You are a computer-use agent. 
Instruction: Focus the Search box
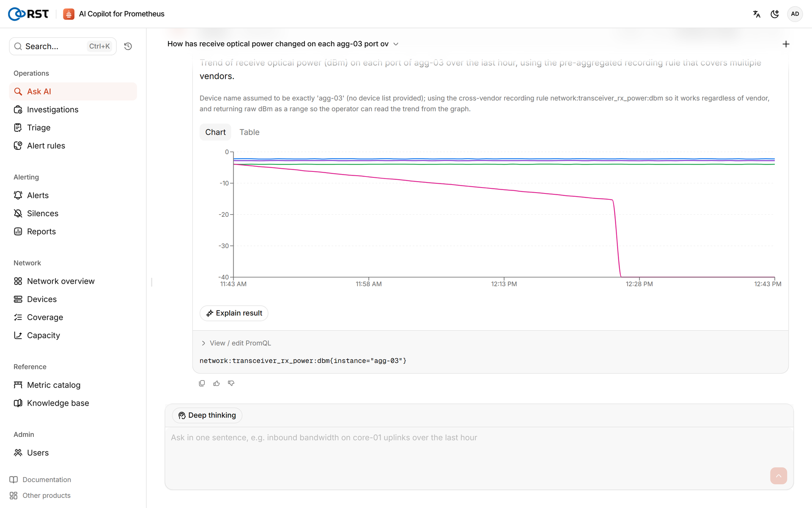tap(63, 46)
